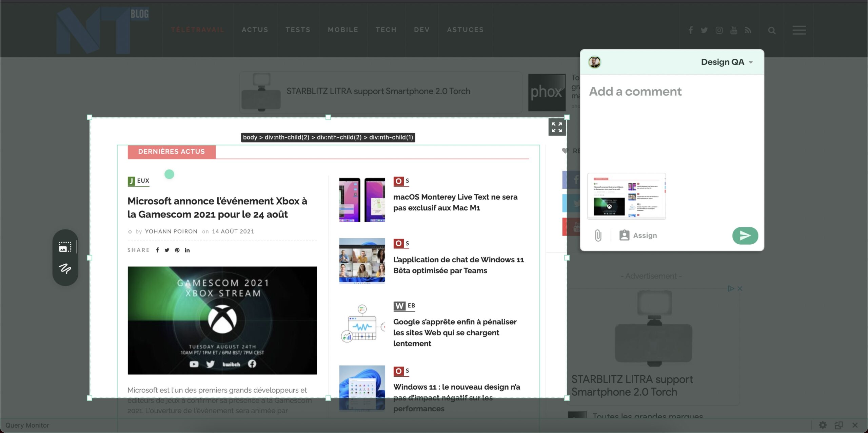Click the paperclip attach file icon
Screen dimensions: 868x433
pyautogui.click(x=598, y=235)
